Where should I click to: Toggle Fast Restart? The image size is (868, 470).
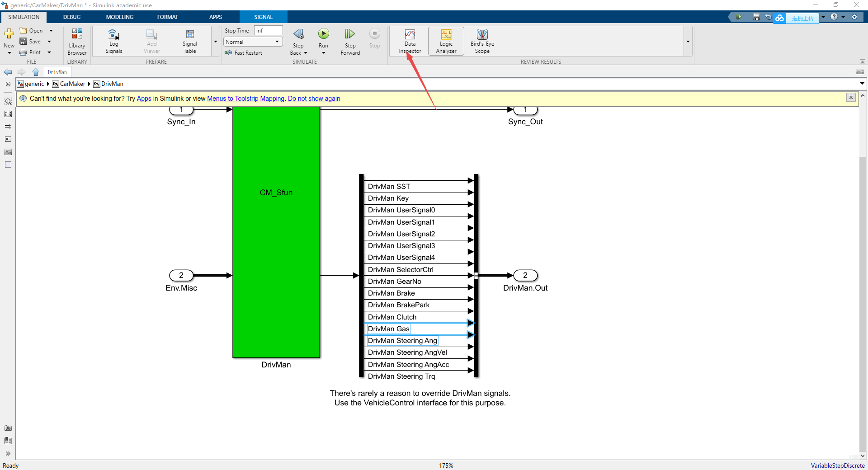pos(245,52)
